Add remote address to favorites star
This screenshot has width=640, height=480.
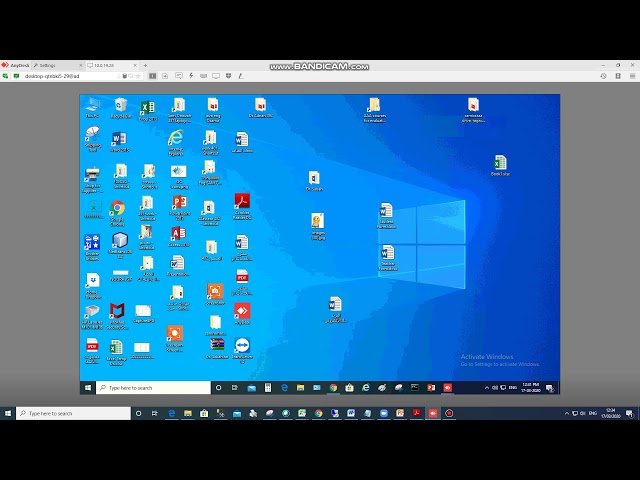click(x=138, y=76)
